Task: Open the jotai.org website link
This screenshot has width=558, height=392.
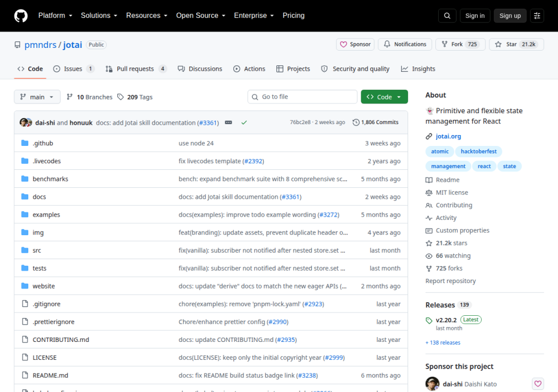Action: click(x=448, y=136)
